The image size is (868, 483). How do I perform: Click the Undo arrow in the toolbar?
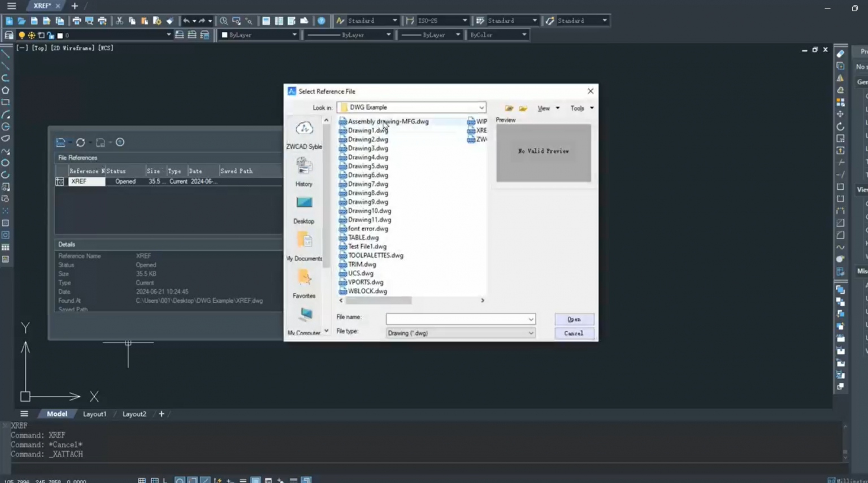coord(186,21)
